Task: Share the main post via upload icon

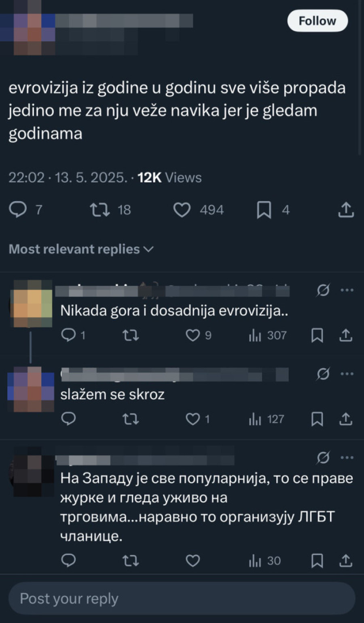Action: click(x=346, y=210)
